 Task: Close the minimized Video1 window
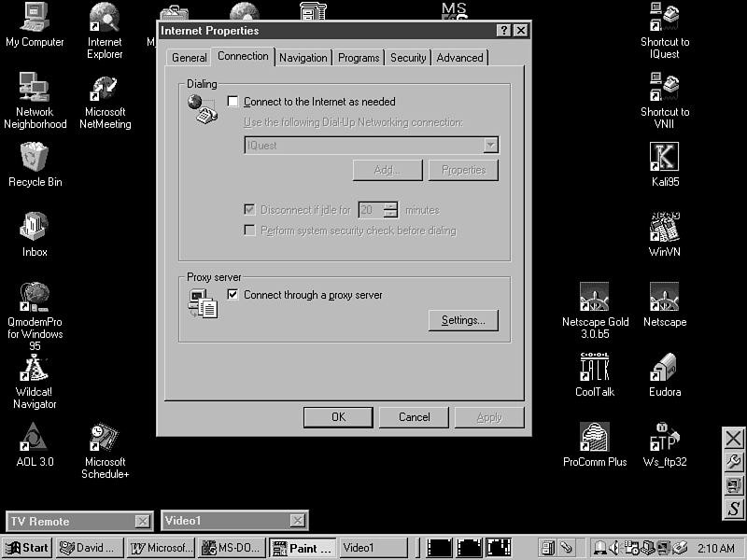click(298, 521)
